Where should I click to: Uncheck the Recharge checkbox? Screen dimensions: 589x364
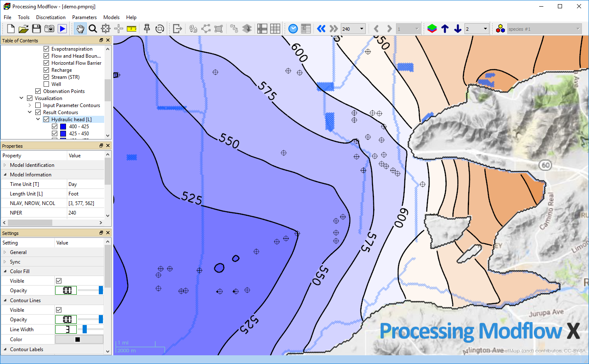pyautogui.click(x=46, y=70)
